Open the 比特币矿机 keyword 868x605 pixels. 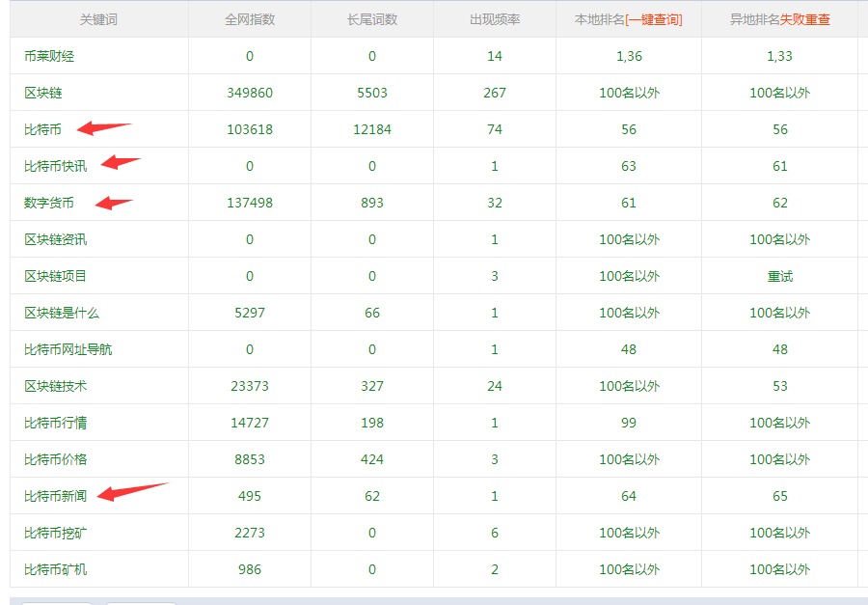click(55, 569)
